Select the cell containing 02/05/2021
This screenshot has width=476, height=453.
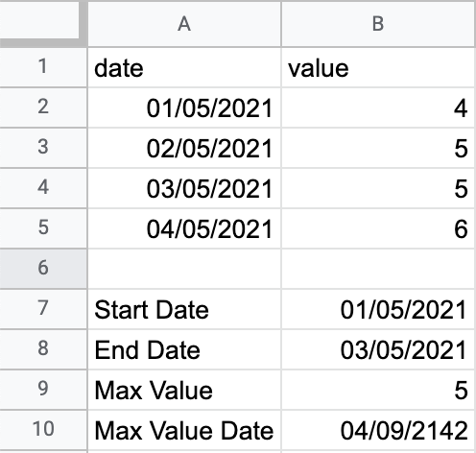click(x=184, y=148)
